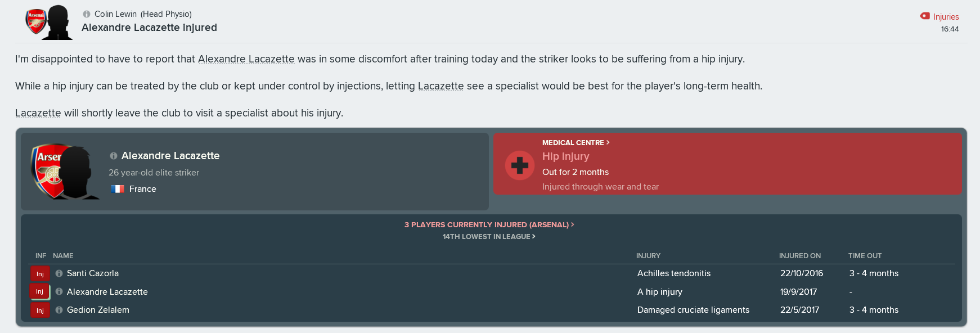Open the 14th Lowest in League ranking
The width and height of the screenshot is (980, 333).
click(x=489, y=237)
